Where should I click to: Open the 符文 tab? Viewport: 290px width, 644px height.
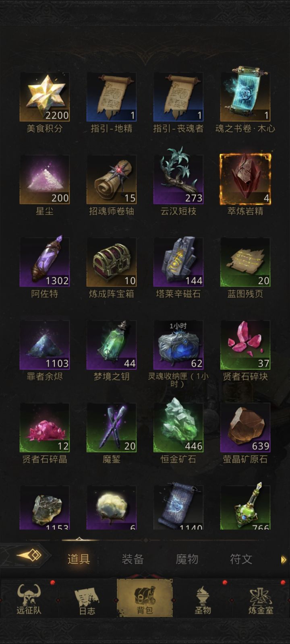click(x=241, y=559)
